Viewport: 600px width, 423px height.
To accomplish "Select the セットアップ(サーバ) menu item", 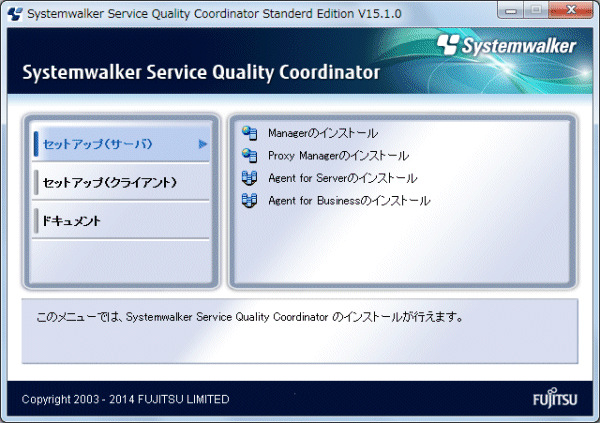I will coord(121,144).
